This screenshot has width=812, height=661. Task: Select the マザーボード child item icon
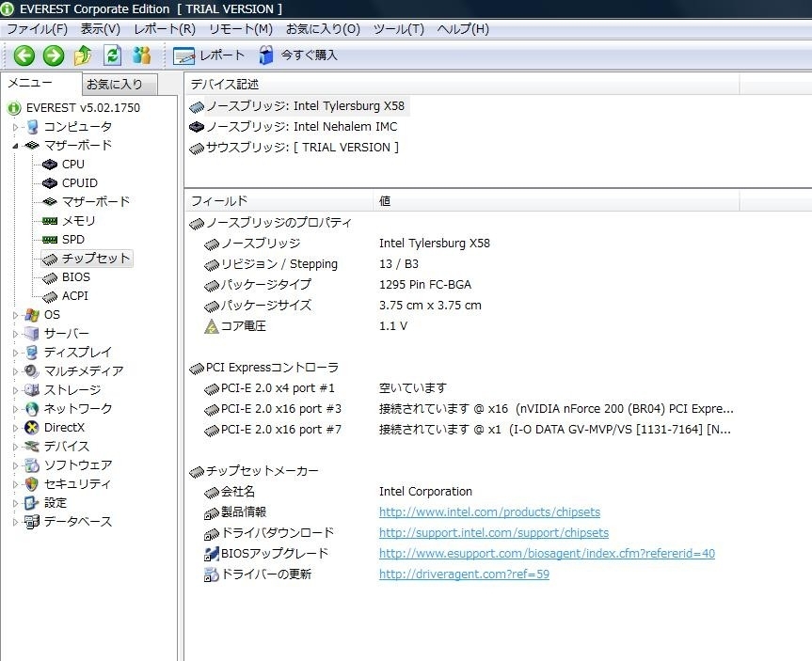(50, 202)
